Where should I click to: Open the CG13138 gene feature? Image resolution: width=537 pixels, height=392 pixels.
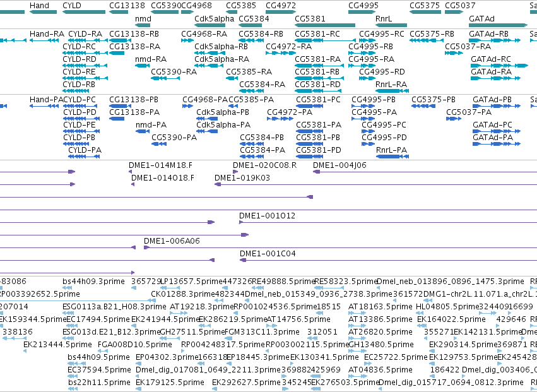(x=119, y=12)
